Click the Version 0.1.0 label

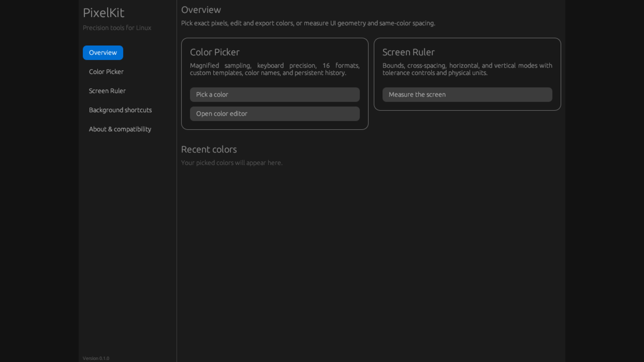[x=96, y=358]
